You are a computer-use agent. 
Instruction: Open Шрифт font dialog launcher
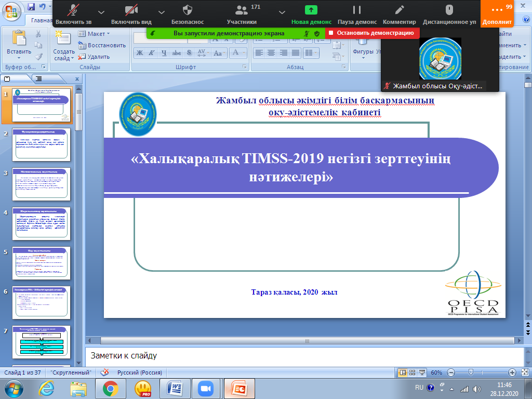tap(245, 67)
